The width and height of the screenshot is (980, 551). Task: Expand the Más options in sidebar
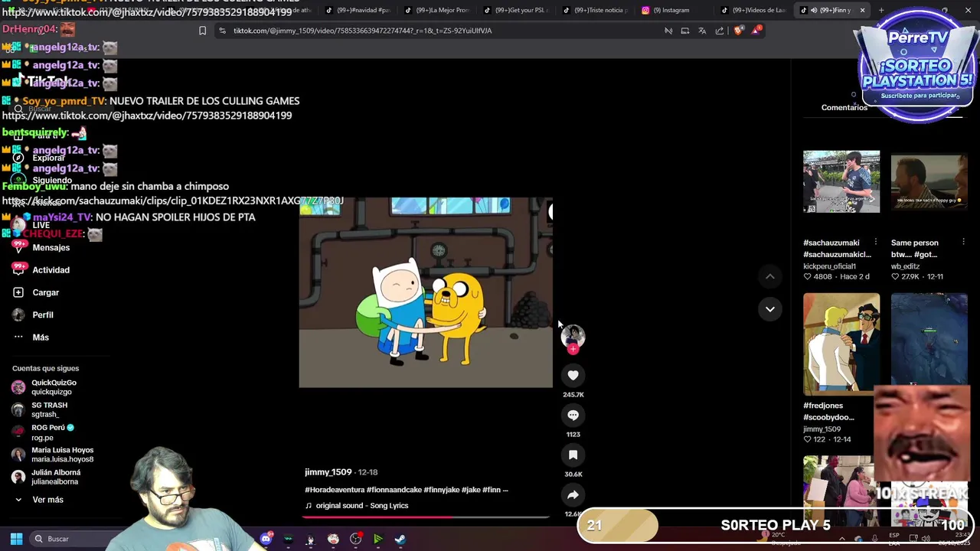pos(41,337)
